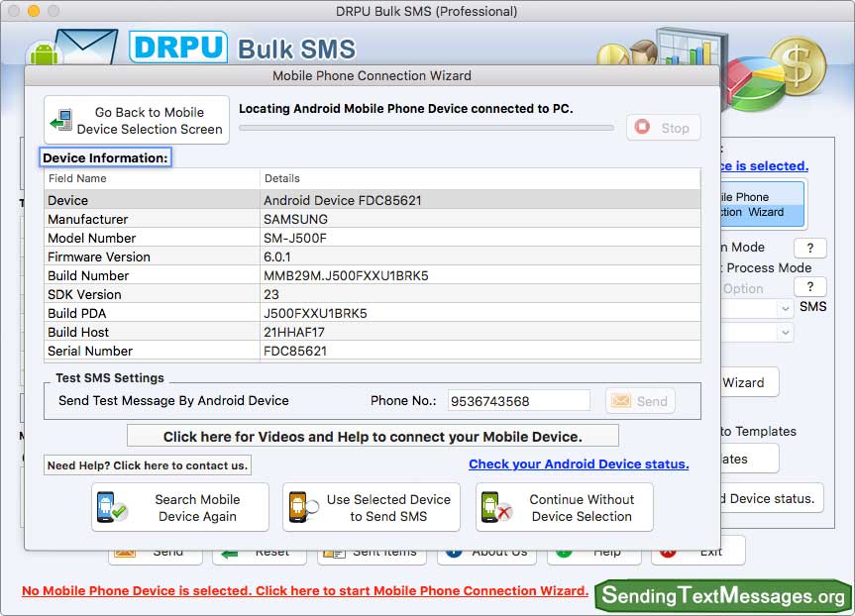Click the envelope icon on Send button
Viewport: 855px width, 616px height.
[x=620, y=401]
